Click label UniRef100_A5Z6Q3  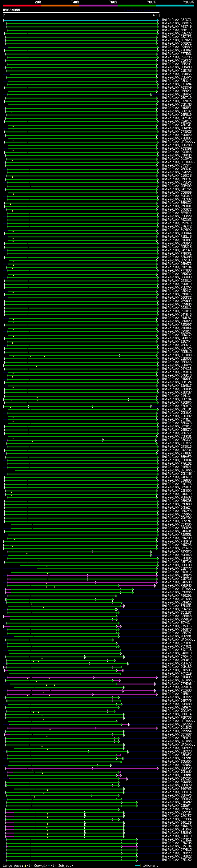(x=177, y=690)
